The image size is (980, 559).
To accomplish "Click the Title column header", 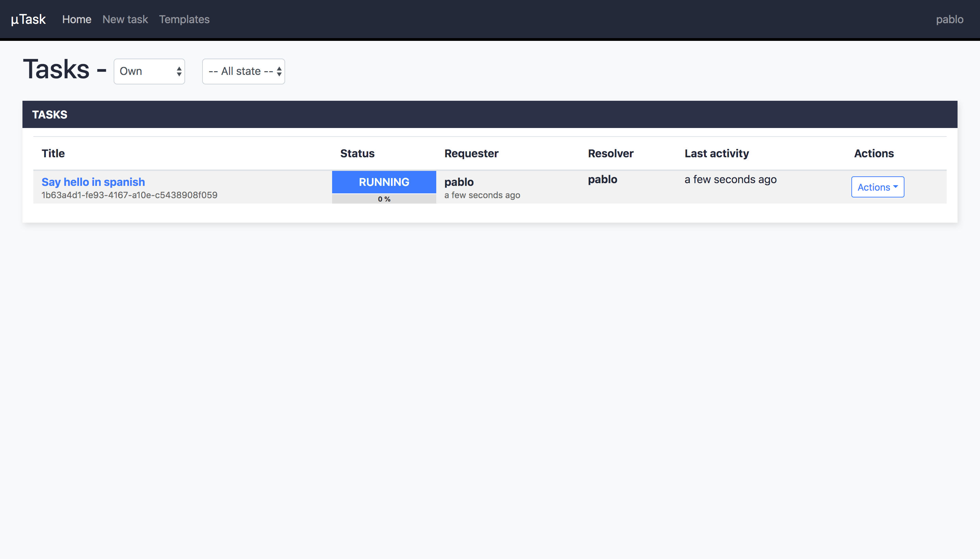I will 53,153.
